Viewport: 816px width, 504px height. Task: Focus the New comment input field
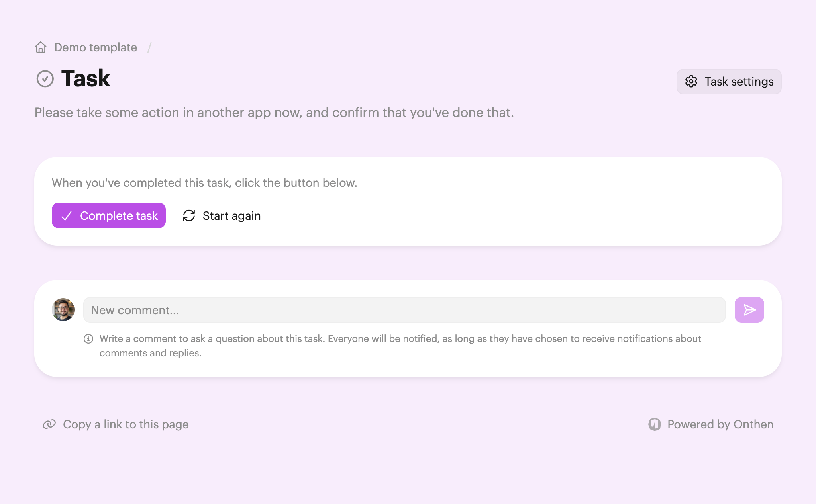click(404, 310)
